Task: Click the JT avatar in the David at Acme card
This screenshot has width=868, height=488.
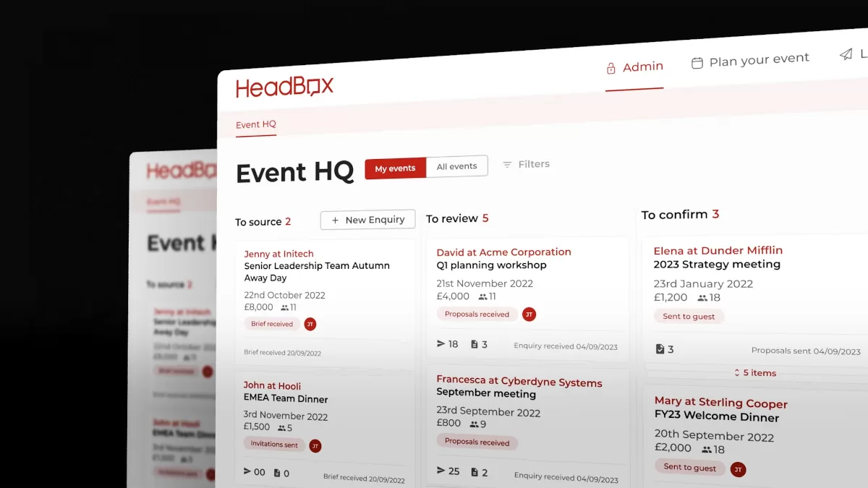Action: pyautogui.click(x=529, y=314)
